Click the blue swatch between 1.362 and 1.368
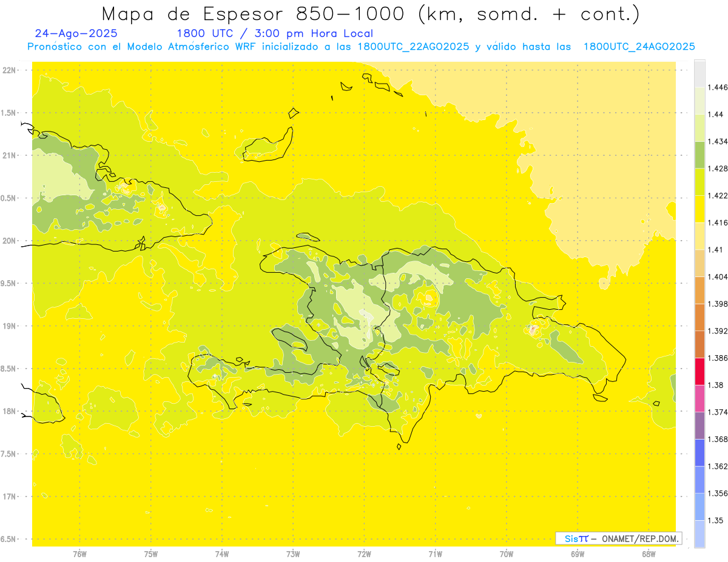 point(699,452)
